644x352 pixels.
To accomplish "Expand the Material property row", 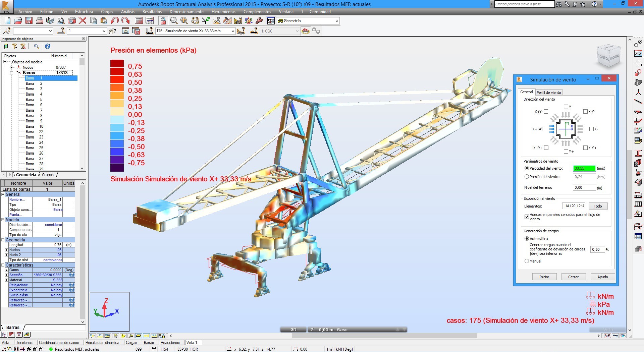I will (x=6, y=280).
